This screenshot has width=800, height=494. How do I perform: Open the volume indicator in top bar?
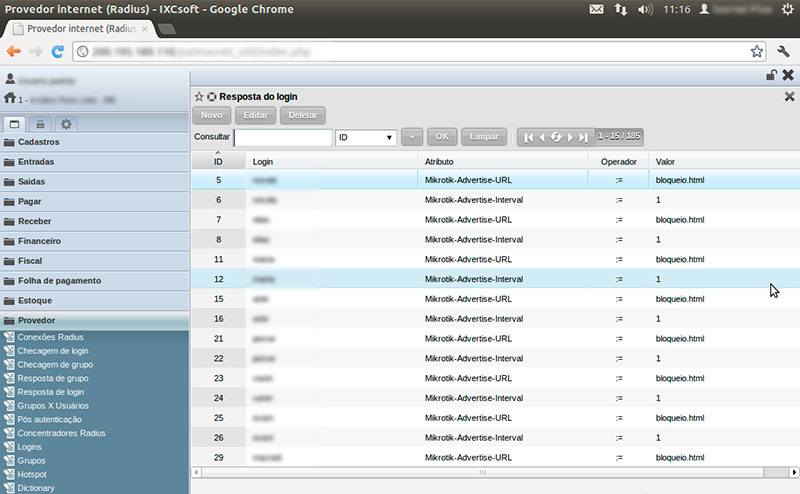(x=645, y=9)
